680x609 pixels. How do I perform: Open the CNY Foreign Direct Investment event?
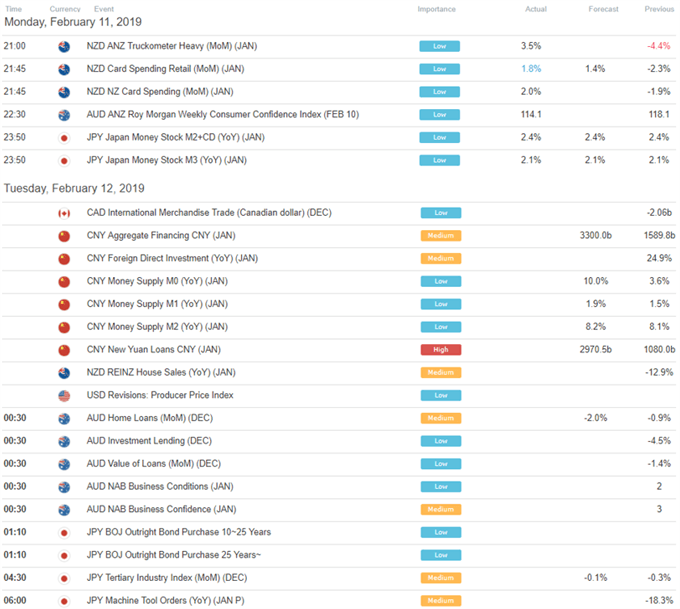tap(172, 259)
